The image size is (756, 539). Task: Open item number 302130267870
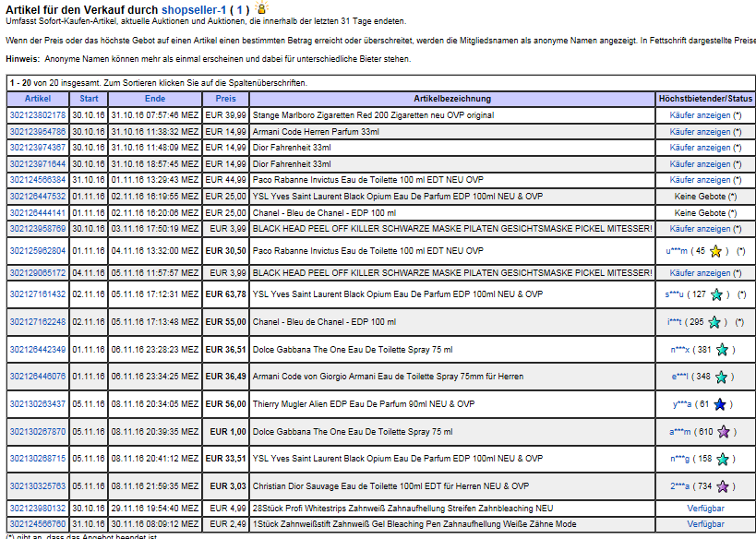tap(38, 432)
